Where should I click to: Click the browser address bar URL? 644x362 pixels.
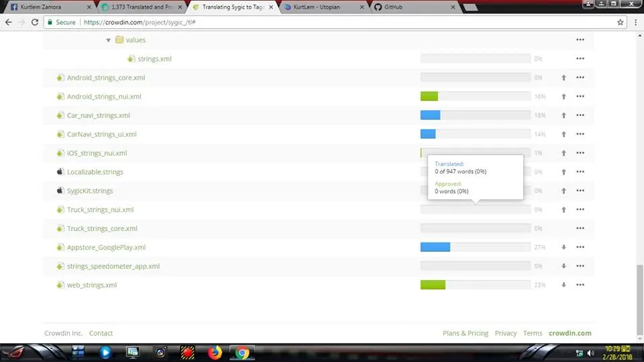point(140,22)
